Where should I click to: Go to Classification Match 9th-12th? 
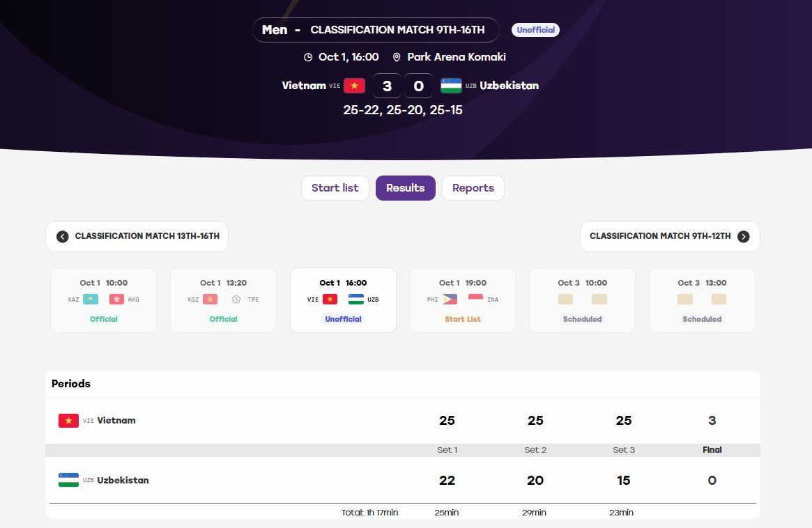tap(670, 237)
